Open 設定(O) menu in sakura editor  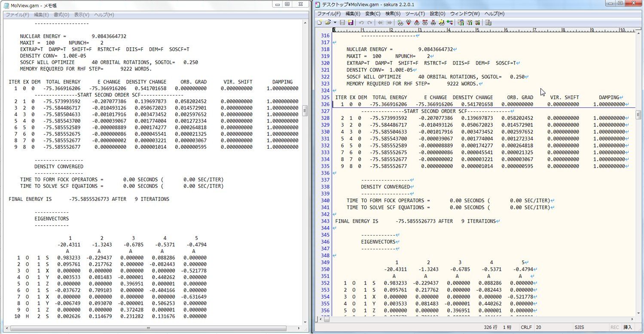(x=437, y=14)
